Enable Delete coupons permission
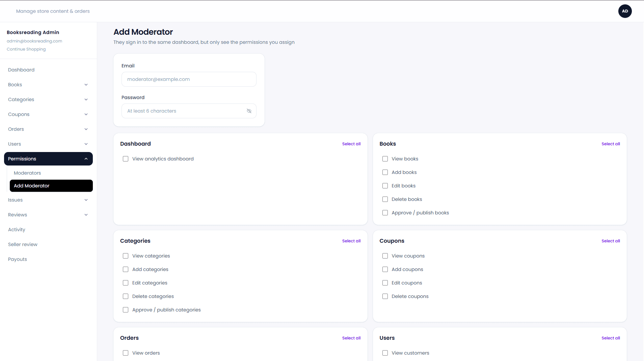The image size is (644, 361). (385, 296)
